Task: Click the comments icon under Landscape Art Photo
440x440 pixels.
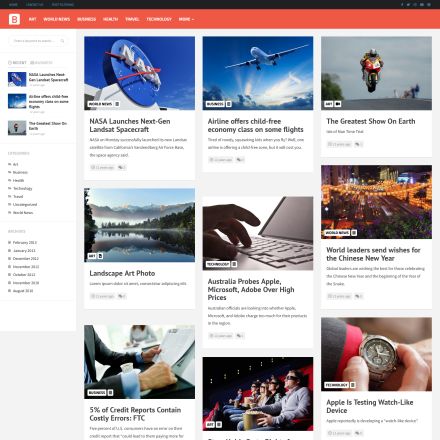Action: 120,296
